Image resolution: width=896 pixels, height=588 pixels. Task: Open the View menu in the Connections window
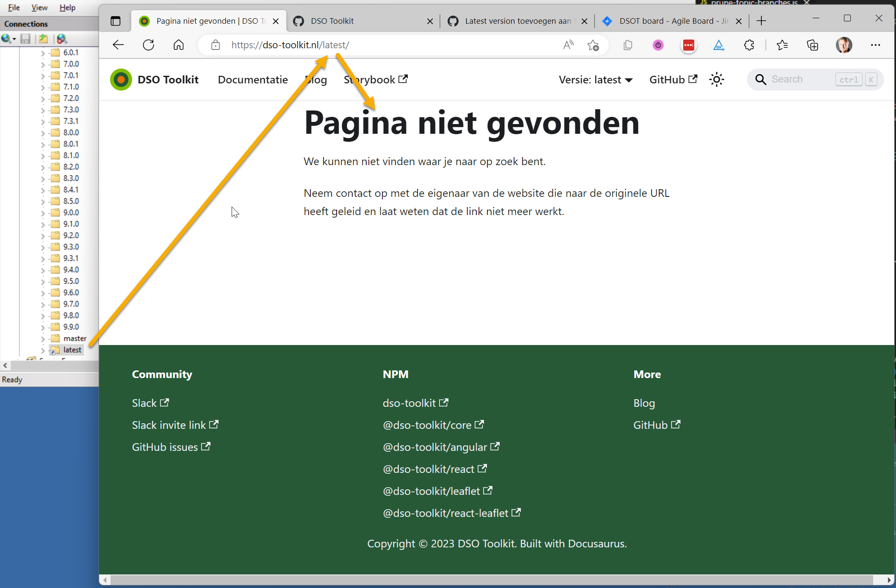[x=39, y=7]
